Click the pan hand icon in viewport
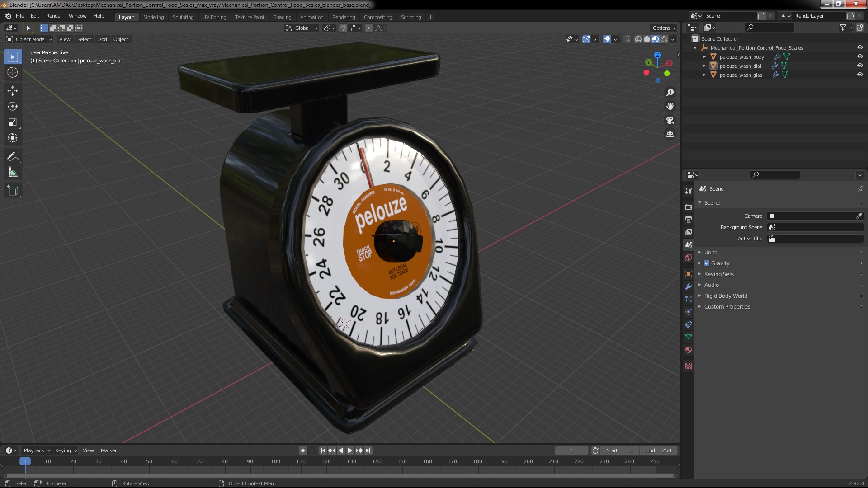Viewport: 868px width, 488px height. (670, 106)
